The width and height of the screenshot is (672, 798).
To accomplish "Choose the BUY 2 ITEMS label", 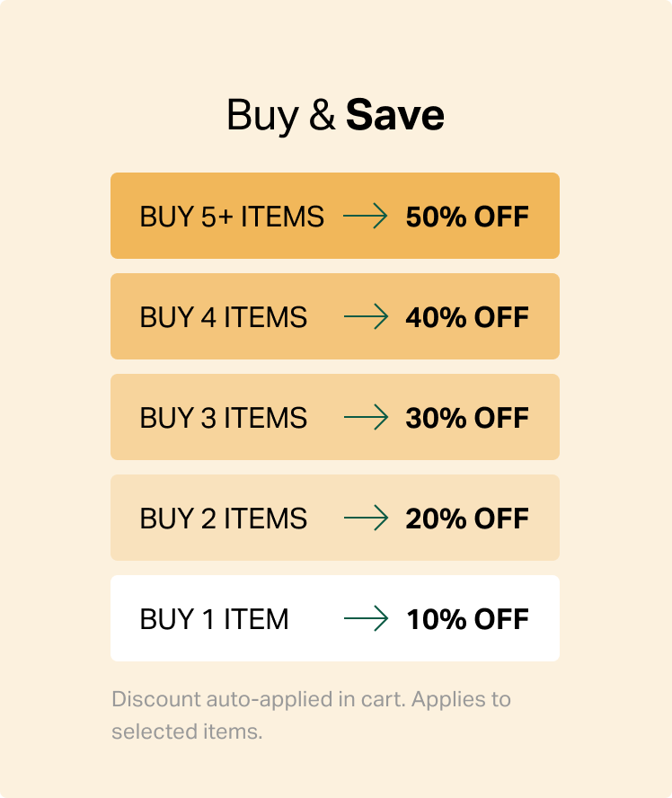I will (224, 519).
